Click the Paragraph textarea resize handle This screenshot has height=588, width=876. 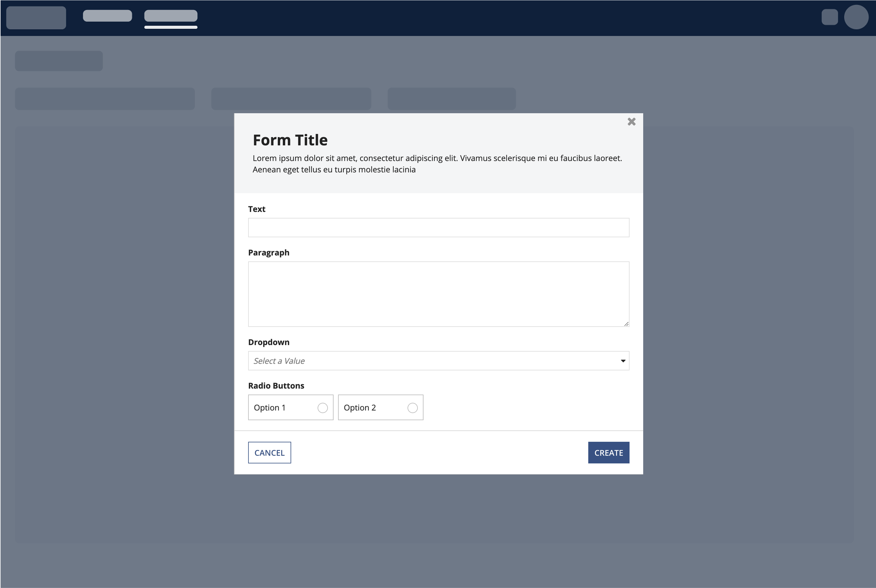pyautogui.click(x=626, y=324)
